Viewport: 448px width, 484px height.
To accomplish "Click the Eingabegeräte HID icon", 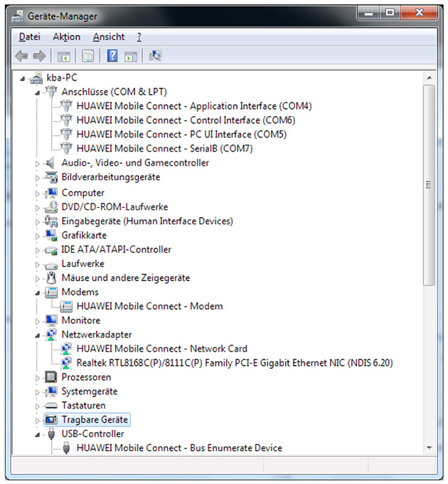I will click(x=51, y=221).
